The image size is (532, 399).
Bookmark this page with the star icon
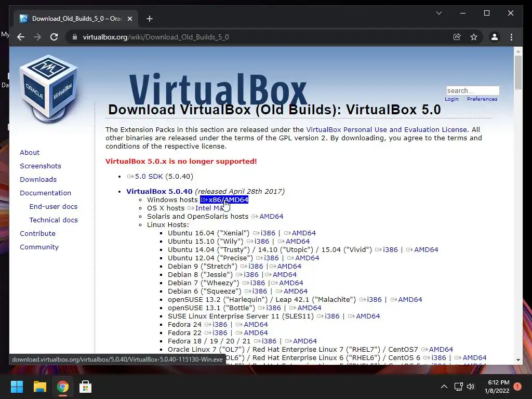[474, 37]
